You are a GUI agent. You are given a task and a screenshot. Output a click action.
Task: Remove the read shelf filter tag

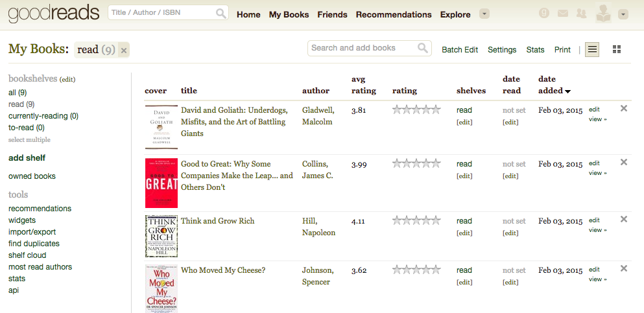coord(124,50)
